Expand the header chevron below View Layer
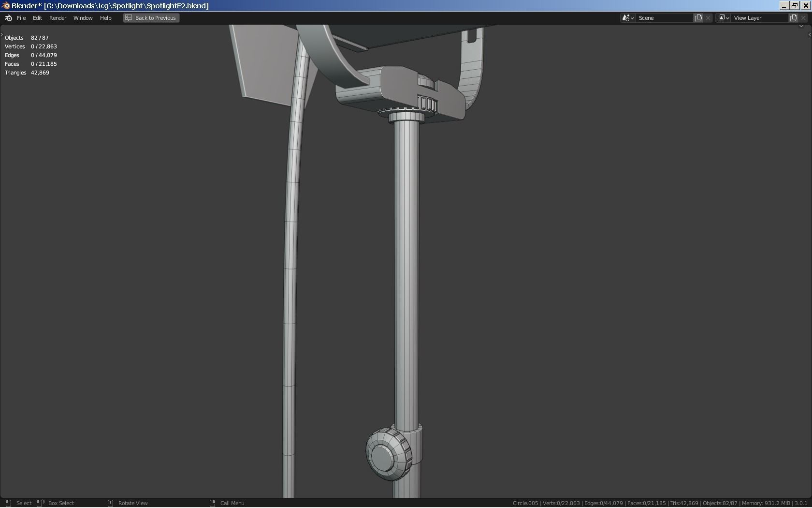Screen dimensions: 812x508 pyautogui.click(x=801, y=26)
